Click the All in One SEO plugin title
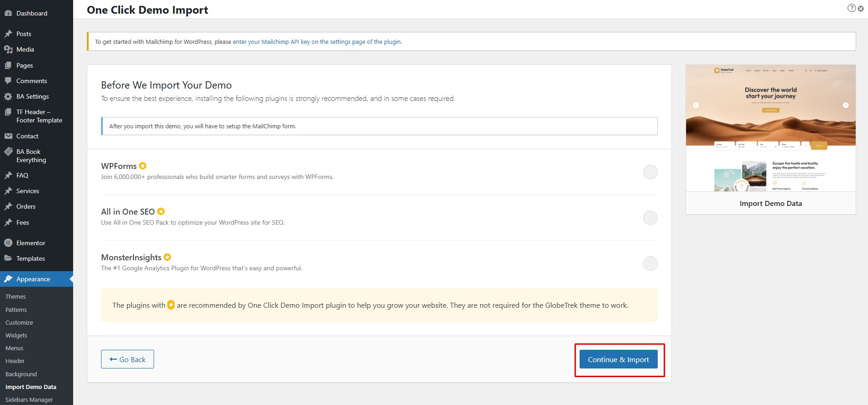This screenshot has width=868, height=405. click(x=128, y=212)
